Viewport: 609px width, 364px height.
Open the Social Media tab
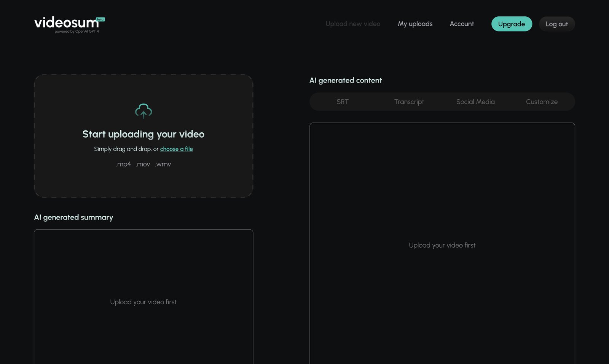(475, 102)
